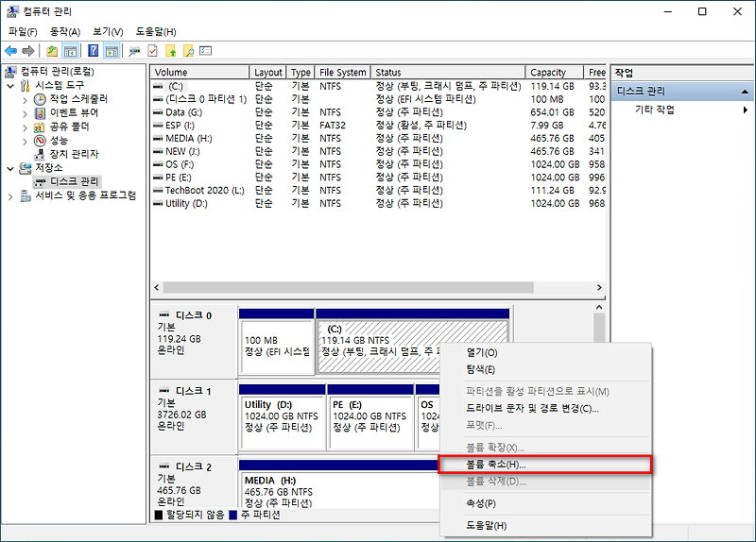The width and height of the screenshot is (756, 542).
Task: Select the ESP (I:) volume row
Action: tap(378, 126)
